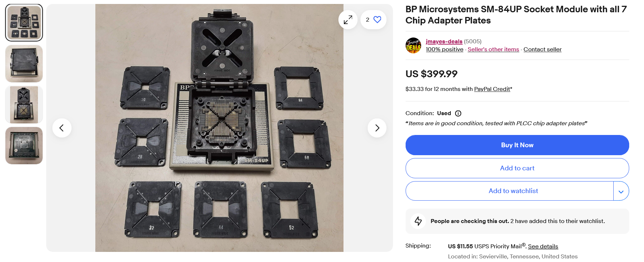Open condition info icon next to Used
Image resolution: width=644 pixels, height=262 pixels.
pyautogui.click(x=458, y=113)
